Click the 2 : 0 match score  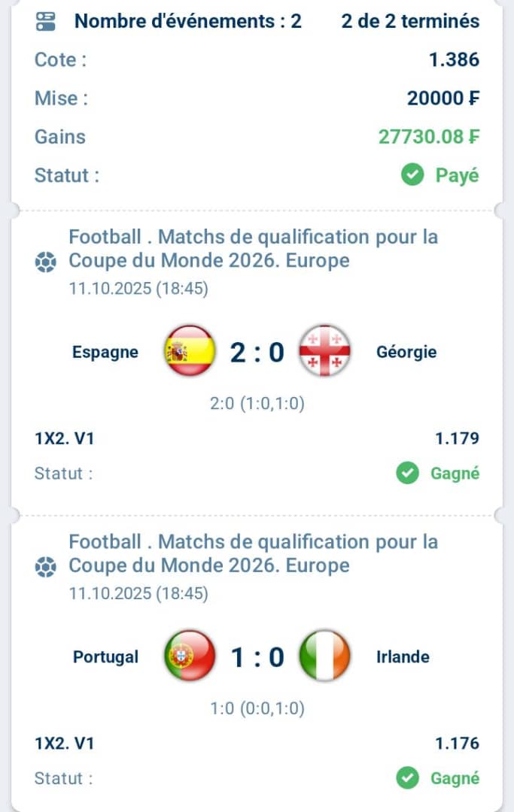(257, 352)
